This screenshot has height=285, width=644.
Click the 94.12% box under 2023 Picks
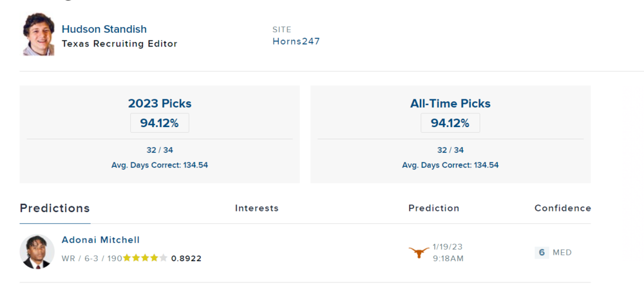pyautogui.click(x=160, y=123)
